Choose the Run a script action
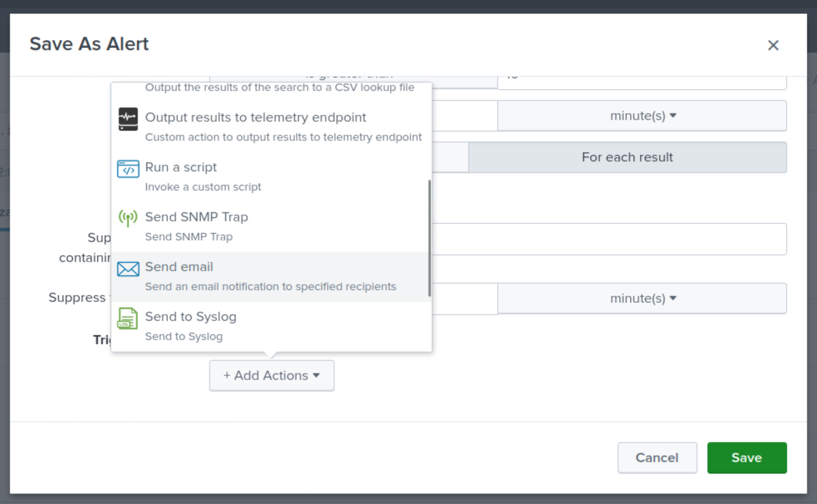This screenshot has height=504, width=817. click(x=181, y=167)
